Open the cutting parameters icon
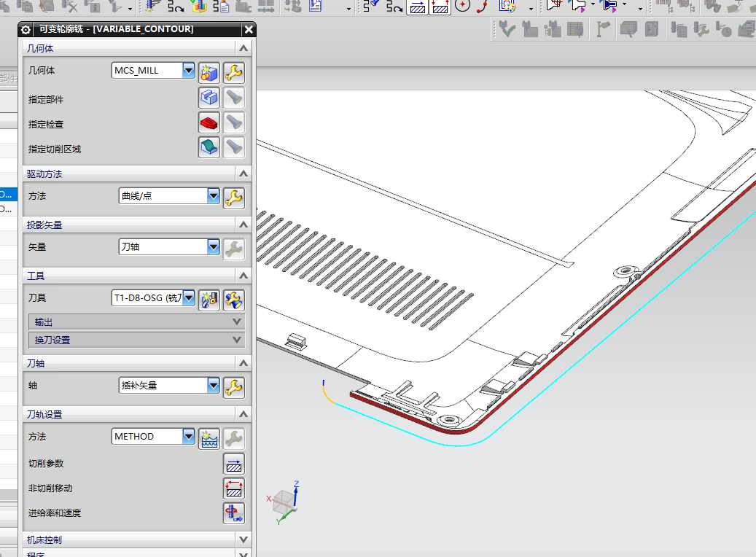 click(233, 464)
